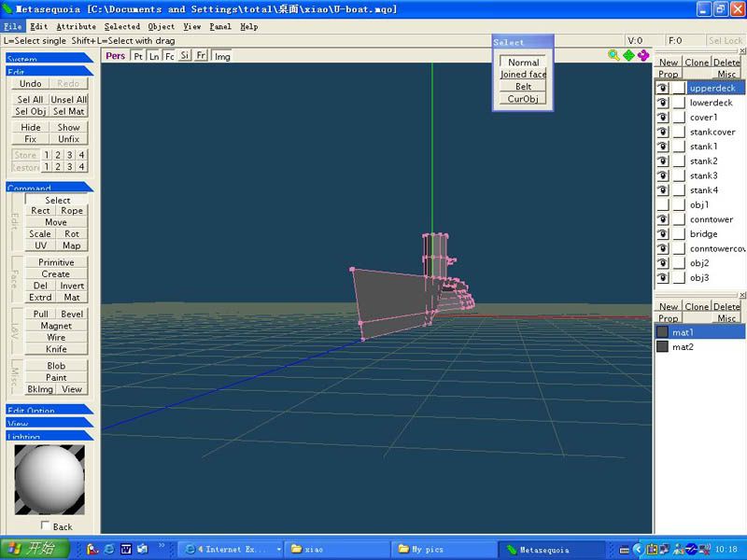Click Joined face in the Select panel
This screenshot has width=747, height=560.
tap(523, 75)
